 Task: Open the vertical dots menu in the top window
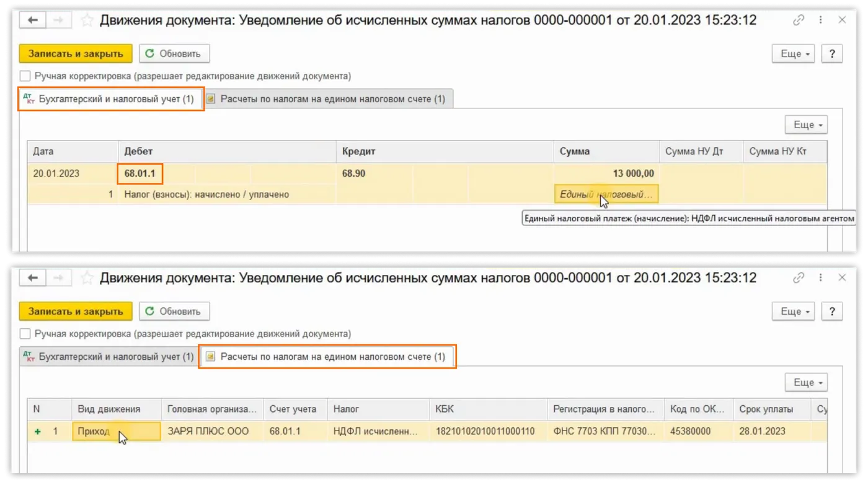[820, 20]
